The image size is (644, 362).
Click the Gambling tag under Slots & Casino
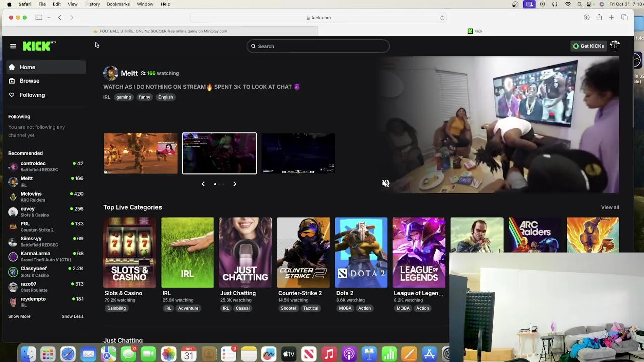coord(116,308)
